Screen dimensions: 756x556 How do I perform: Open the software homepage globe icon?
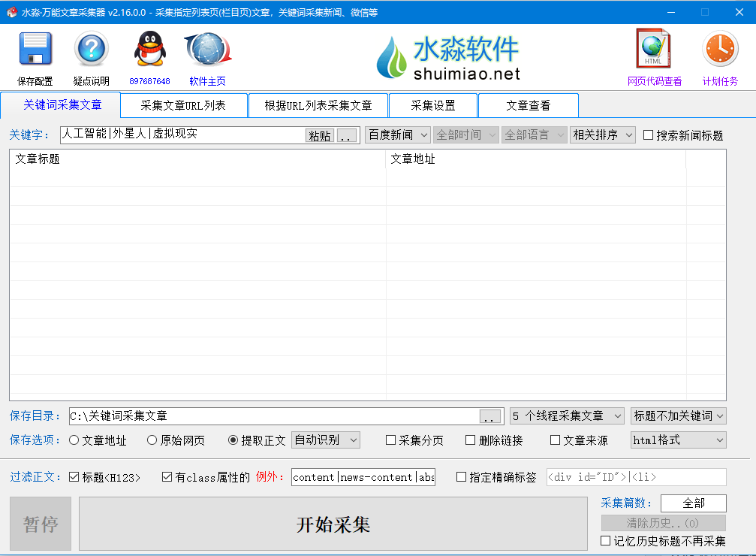point(207,50)
